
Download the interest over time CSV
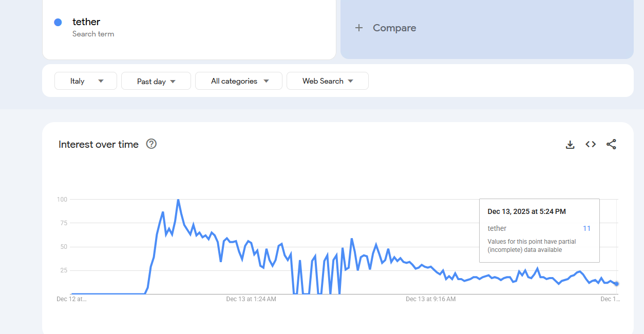pyautogui.click(x=570, y=145)
